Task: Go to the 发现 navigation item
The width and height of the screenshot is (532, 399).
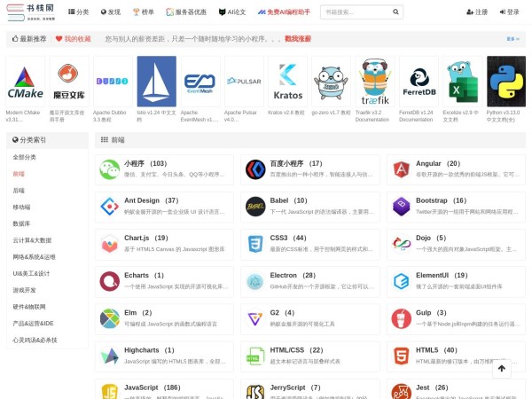Action: pyautogui.click(x=109, y=12)
